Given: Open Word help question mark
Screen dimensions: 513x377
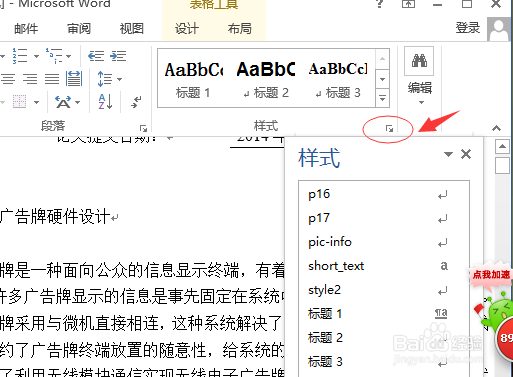Looking at the screenshot, I should pos(379,4).
